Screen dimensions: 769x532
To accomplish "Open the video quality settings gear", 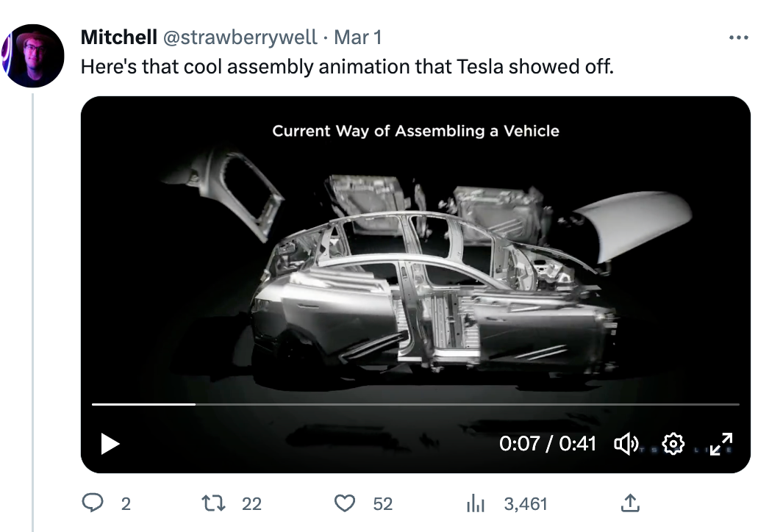I will pos(673,444).
